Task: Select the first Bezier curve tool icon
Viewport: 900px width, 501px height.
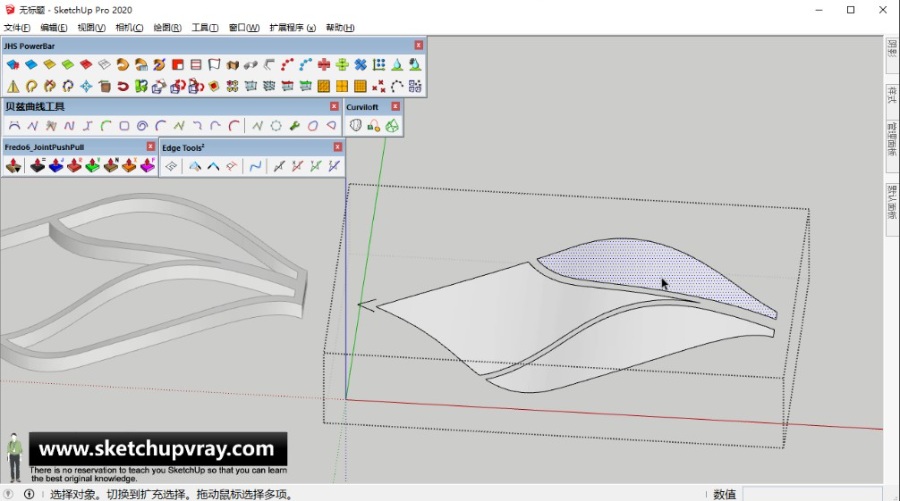Action: (14, 126)
